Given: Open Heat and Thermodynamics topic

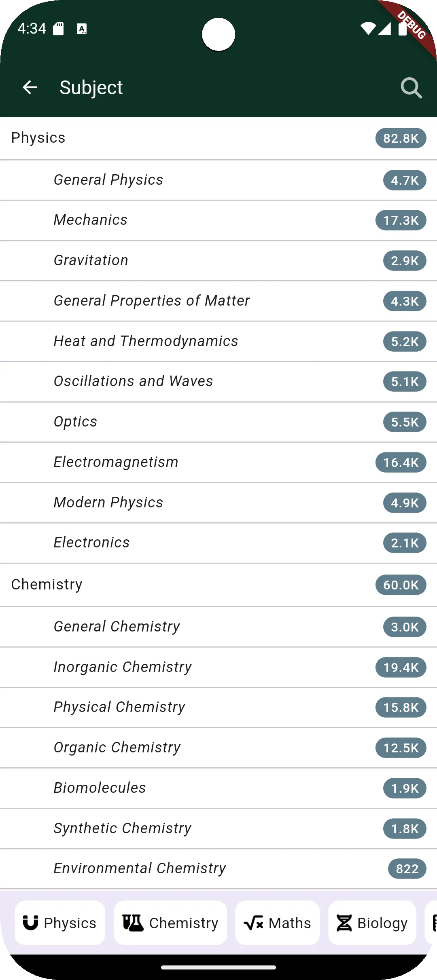Looking at the screenshot, I should point(146,341).
